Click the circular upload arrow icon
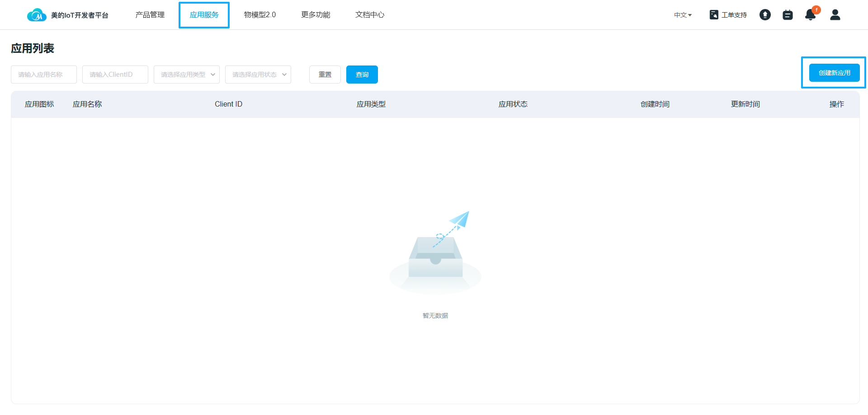Screen dimensions: 868x415 pyautogui.click(x=765, y=15)
